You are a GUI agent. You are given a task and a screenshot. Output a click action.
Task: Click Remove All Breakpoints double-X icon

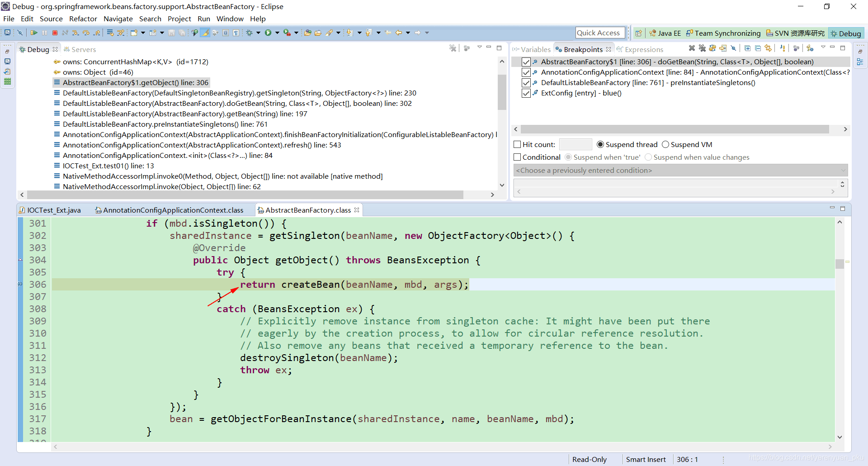pyautogui.click(x=702, y=48)
